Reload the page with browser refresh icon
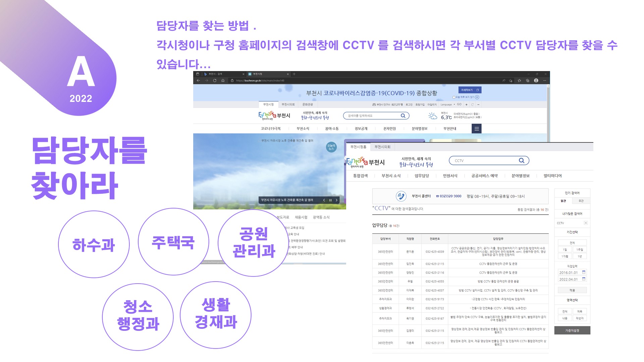Viewport: 644px width, 362px height. [x=215, y=80]
